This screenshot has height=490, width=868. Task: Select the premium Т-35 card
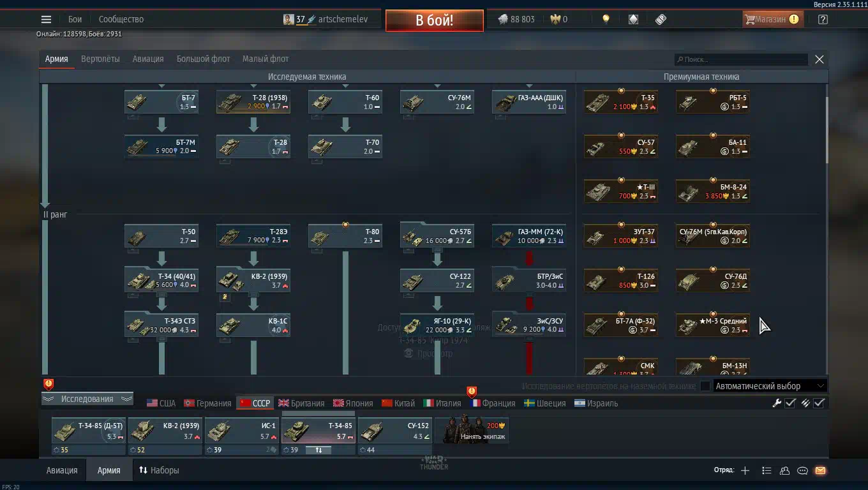[621, 101]
